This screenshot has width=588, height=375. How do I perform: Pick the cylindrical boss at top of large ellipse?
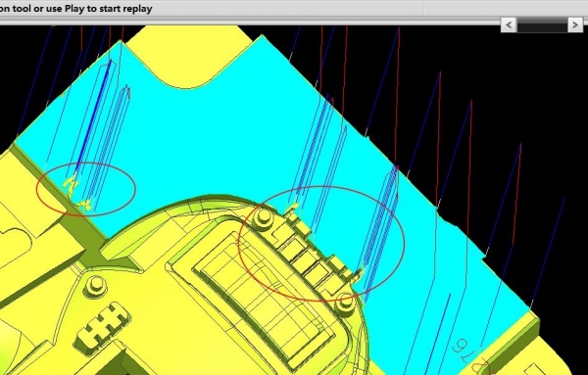tap(263, 217)
